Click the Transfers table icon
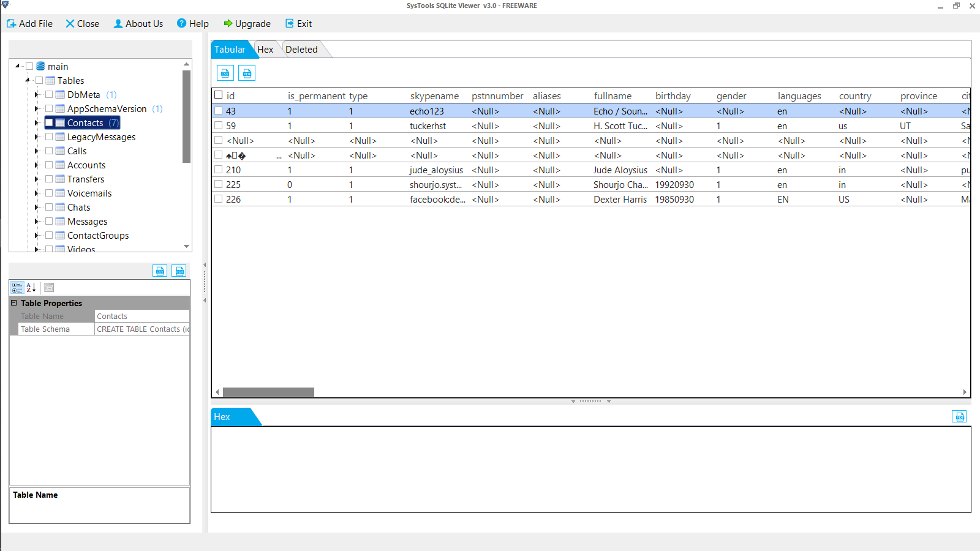This screenshot has height=551, width=980. click(60, 179)
